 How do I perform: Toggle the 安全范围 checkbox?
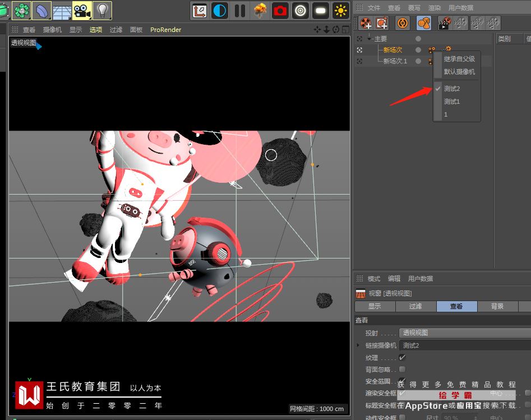pos(402,381)
